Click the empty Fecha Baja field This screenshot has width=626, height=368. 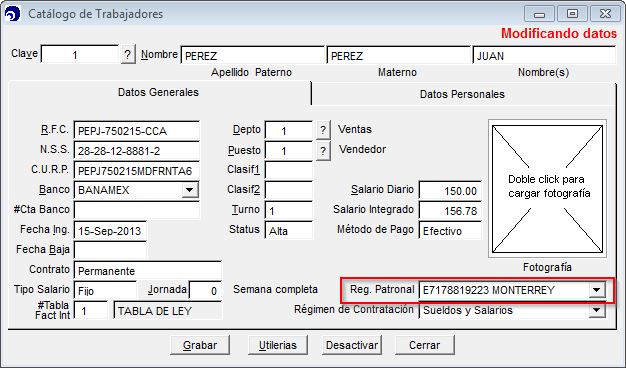tap(110, 250)
